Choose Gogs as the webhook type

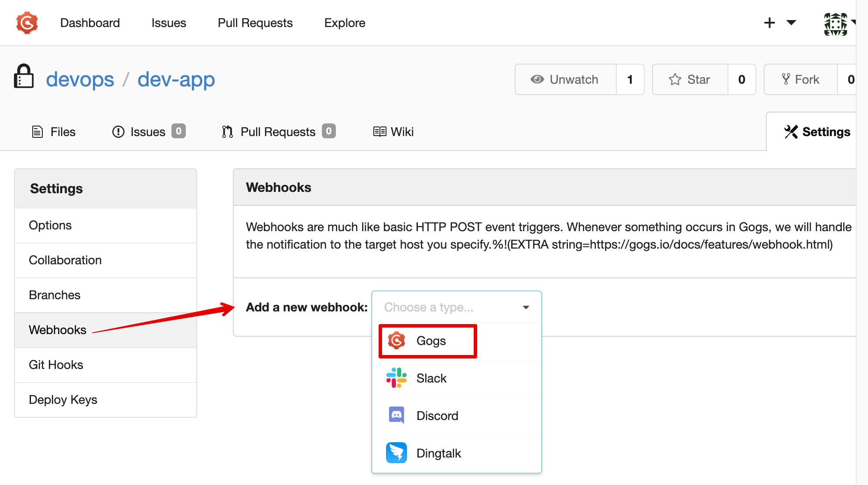click(x=457, y=341)
